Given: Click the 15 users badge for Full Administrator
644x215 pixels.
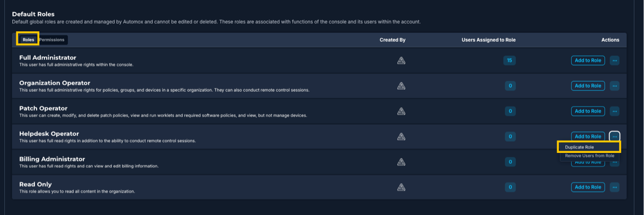Looking at the screenshot, I should pos(509,61).
